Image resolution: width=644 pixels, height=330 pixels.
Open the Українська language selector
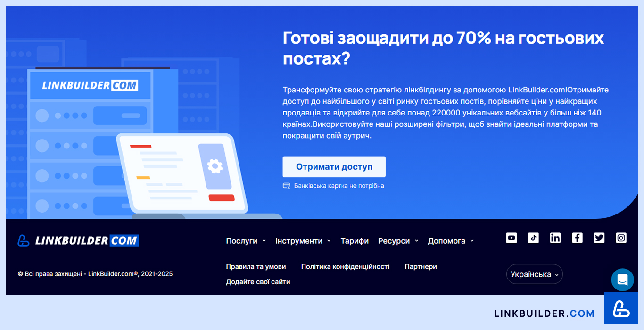pos(535,274)
